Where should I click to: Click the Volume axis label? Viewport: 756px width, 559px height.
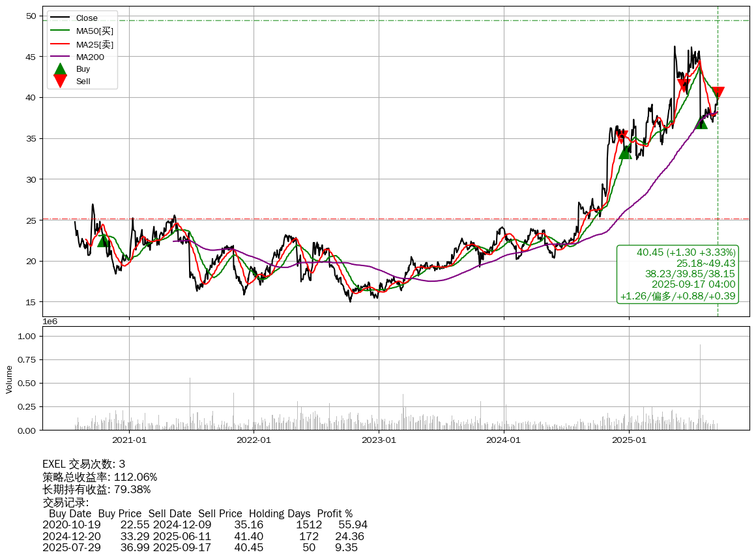(9, 379)
